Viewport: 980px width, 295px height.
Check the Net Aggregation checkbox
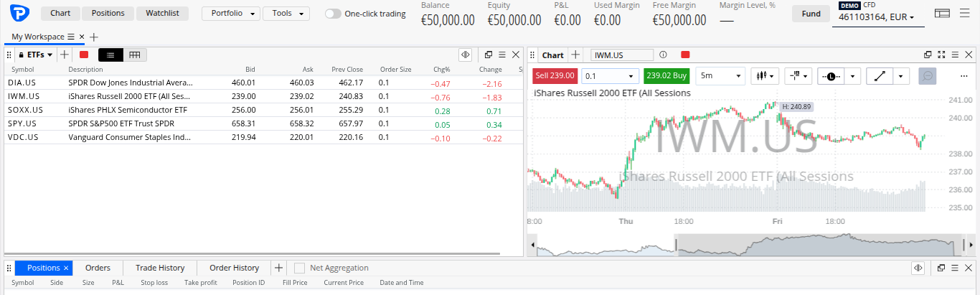[300, 268]
